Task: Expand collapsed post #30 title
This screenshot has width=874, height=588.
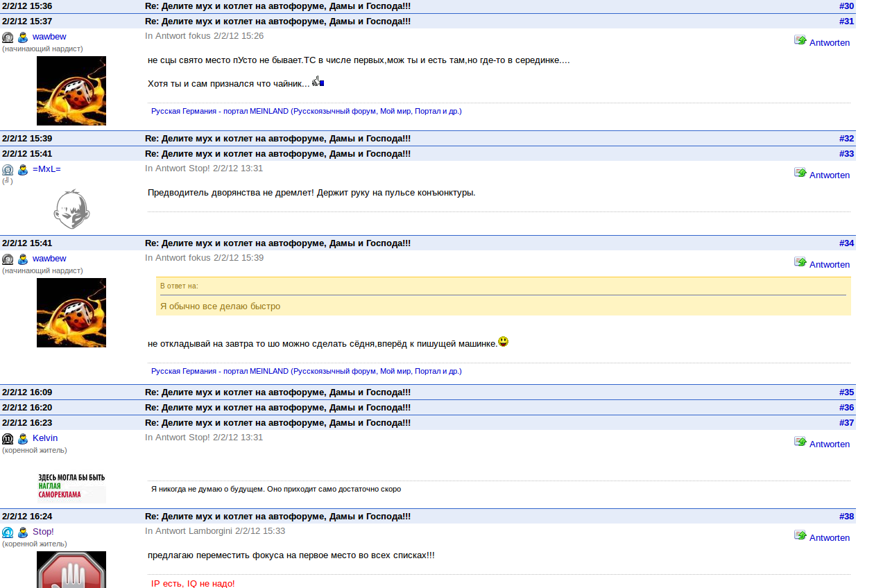Action: pyautogui.click(x=277, y=6)
